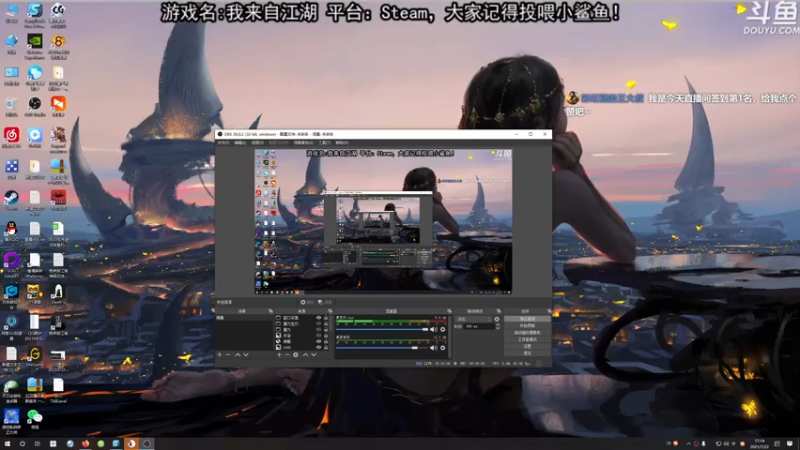Toggle eye of second source in list

[x=319, y=323]
